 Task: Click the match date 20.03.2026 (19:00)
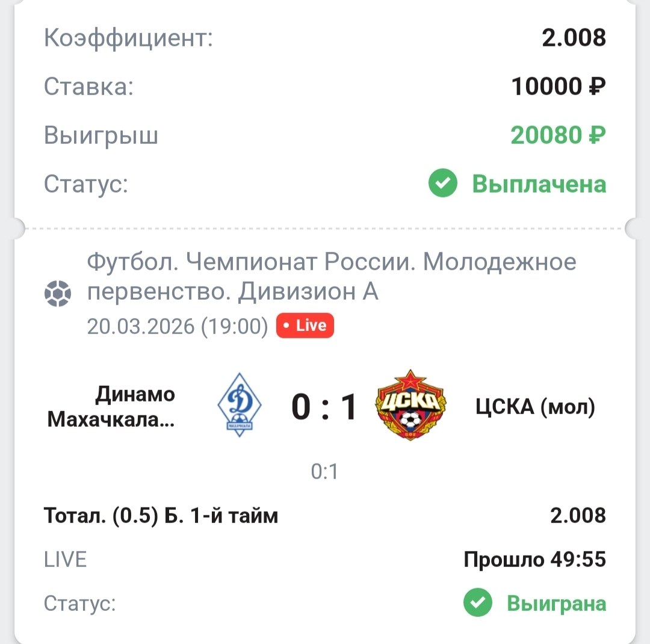pos(177,326)
